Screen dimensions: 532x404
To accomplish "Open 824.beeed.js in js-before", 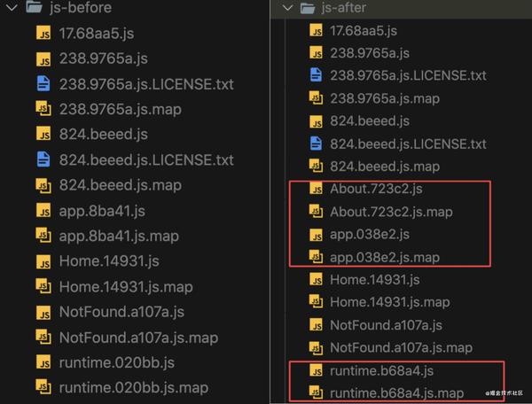I will coord(104,134).
